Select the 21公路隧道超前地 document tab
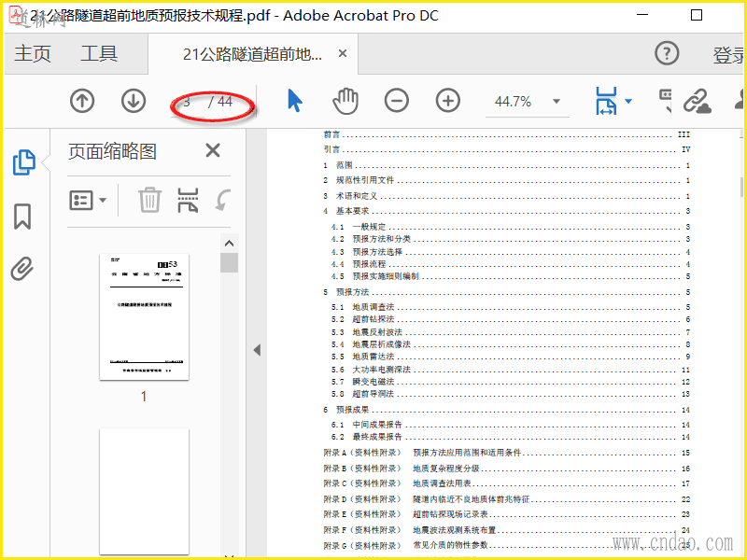The height and width of the screenshot is (560, 747). coord(252,54)
